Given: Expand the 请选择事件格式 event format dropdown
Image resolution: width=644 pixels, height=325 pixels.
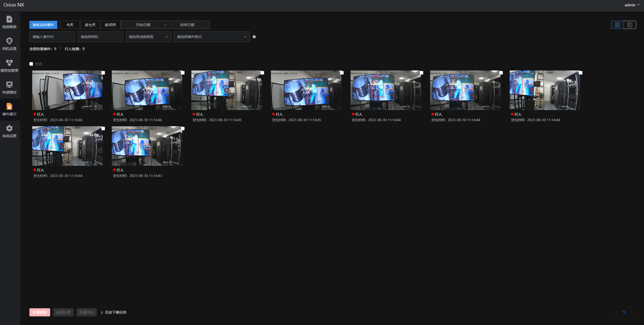Looking at the screenshot, I should coord(212,37).
